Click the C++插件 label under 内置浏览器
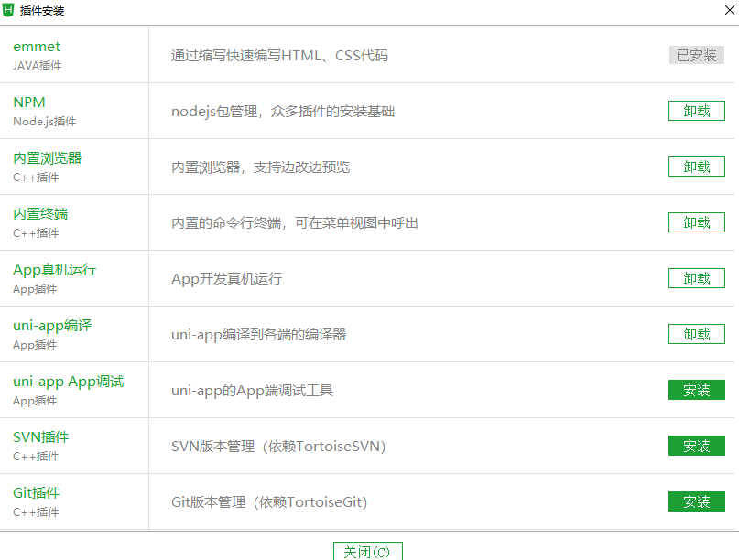This screenshot has height=560, width=739. click(36, 178)
